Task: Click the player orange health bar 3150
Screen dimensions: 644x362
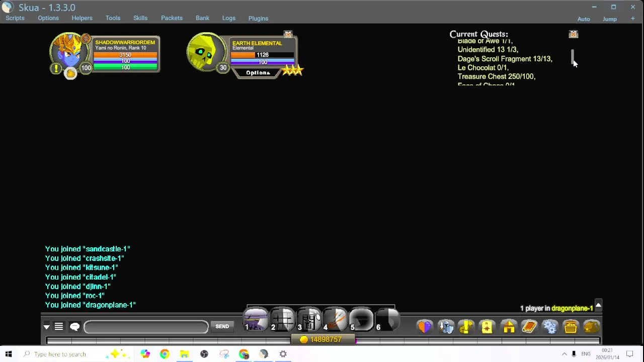Action: [x=126, y=55]
